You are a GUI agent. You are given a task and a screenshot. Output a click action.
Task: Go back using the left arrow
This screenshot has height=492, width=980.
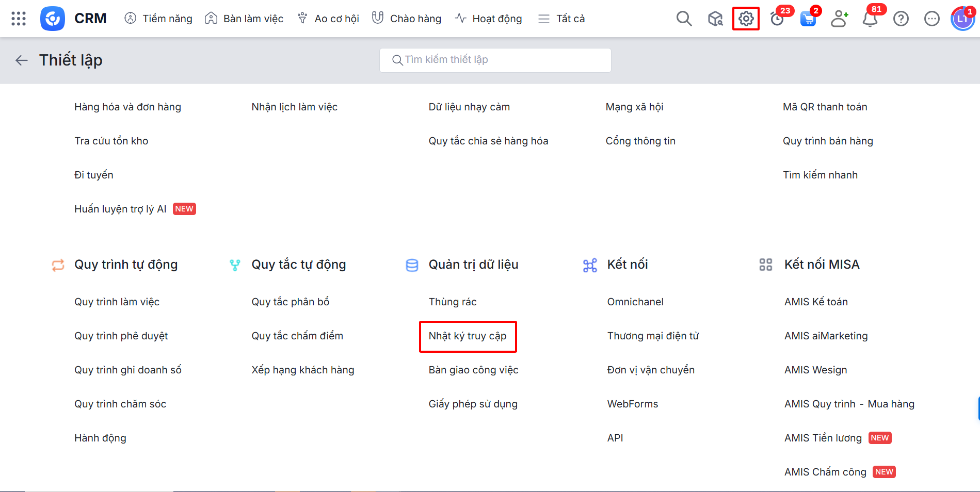coord(21,60)
